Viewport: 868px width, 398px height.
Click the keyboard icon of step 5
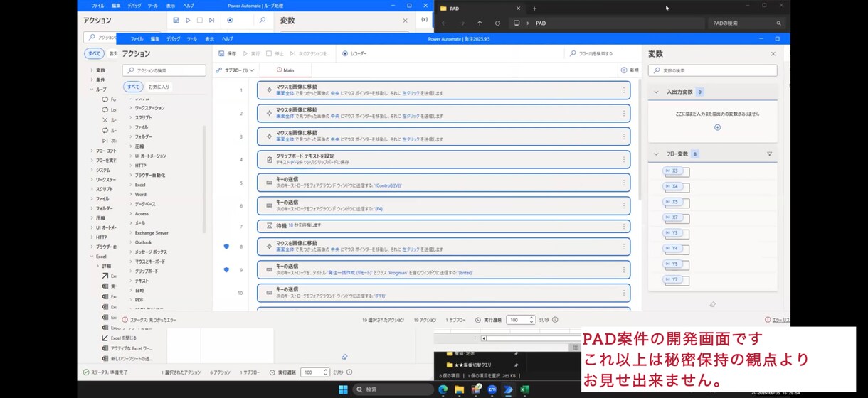[x=269, y=183]
